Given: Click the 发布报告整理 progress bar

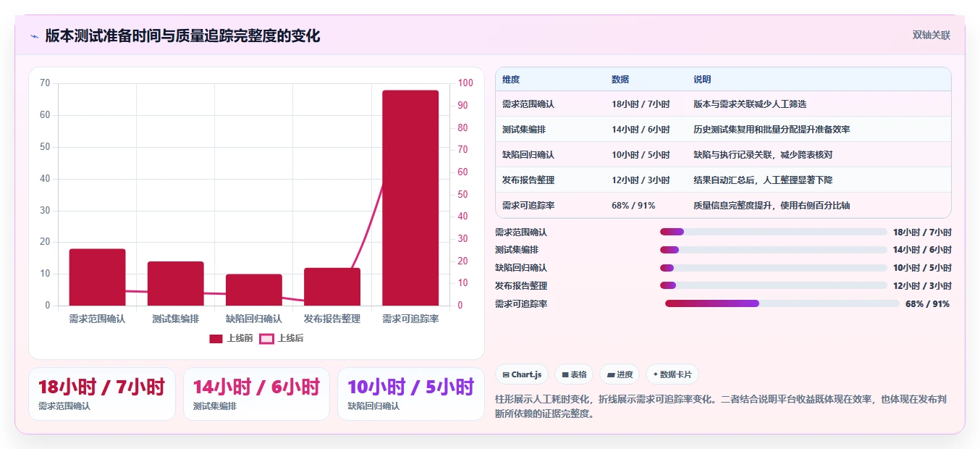Looking at the screenshot, I should click(x=774, y=286).
